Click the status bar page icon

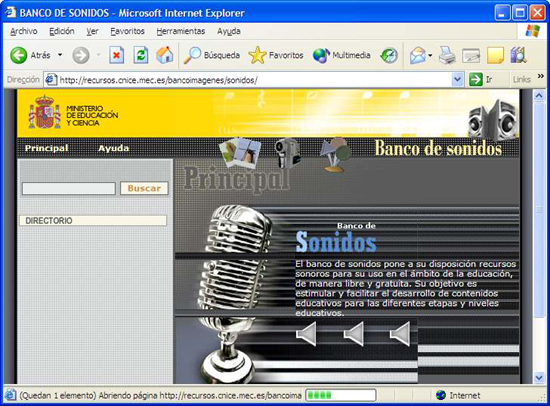pos(10,395)
